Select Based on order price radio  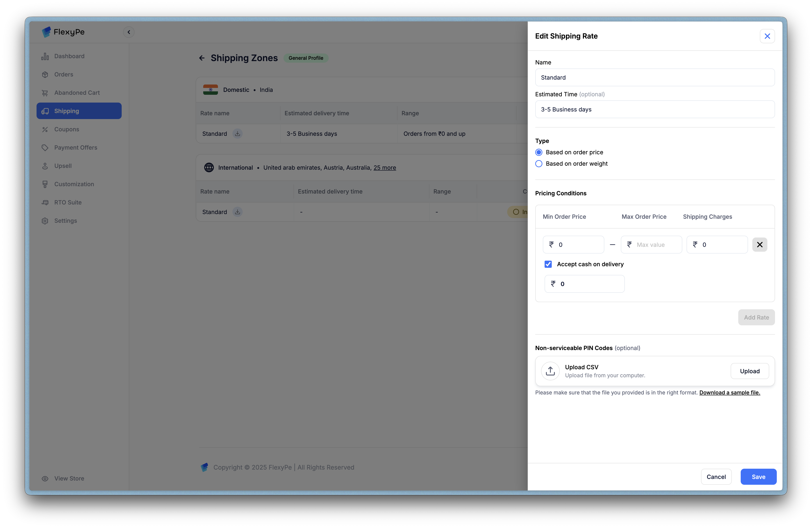(x=539, y=152)
